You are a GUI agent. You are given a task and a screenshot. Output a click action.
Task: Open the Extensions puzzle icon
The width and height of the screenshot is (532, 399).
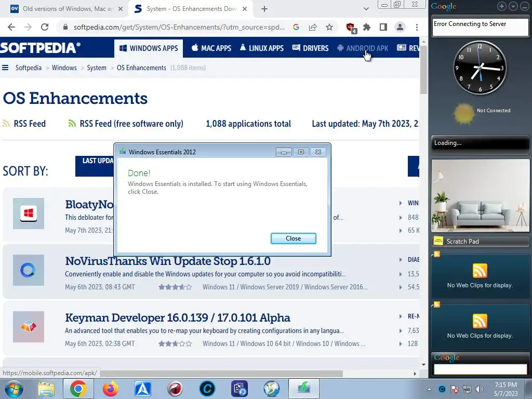pyautogui.click(x=367, y=27)
